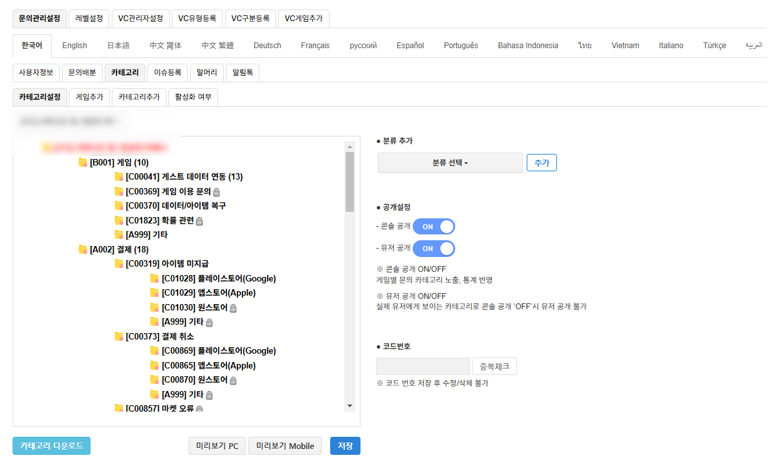
Task: Click folder icon of [A002] 결제 category
Action: (x=83, y=250)
